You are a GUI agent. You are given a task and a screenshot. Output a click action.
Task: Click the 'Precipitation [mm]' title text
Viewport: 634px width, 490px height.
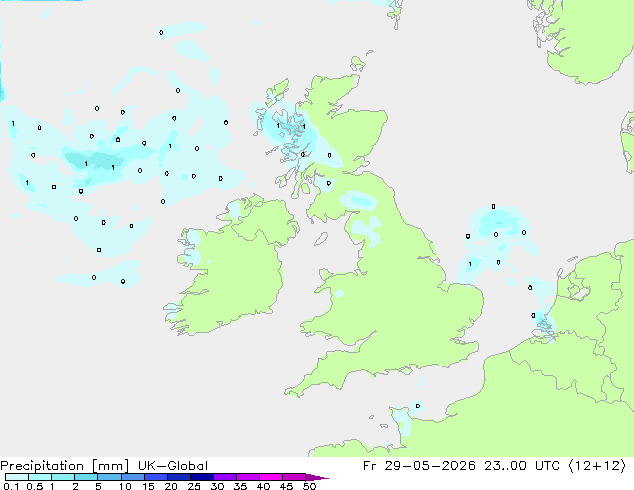(x=65, y=466)
